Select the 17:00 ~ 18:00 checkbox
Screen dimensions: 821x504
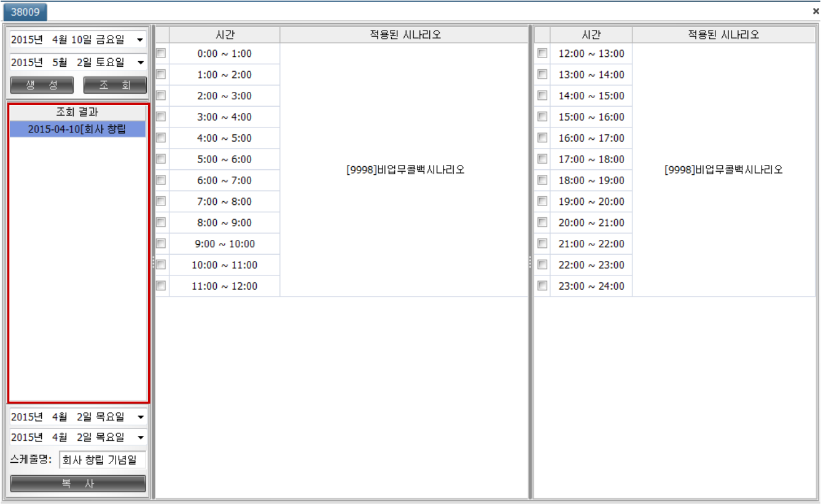[x=542, y=159]
